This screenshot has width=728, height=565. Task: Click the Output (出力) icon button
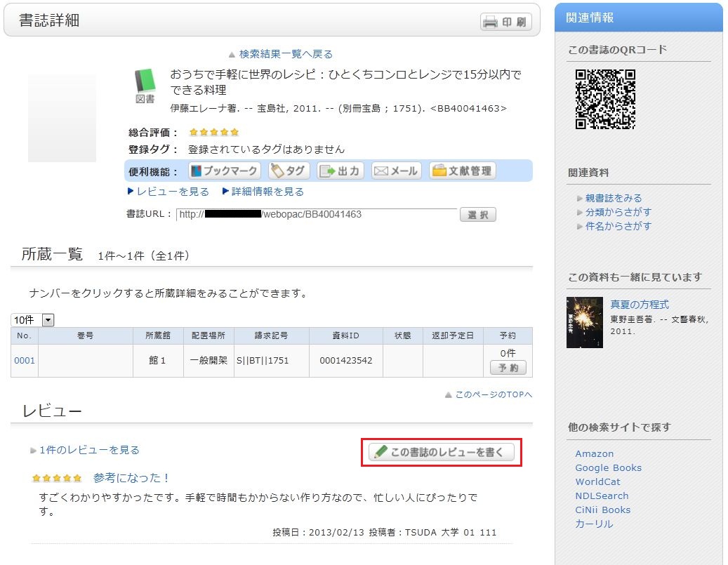tap(340, 171)
